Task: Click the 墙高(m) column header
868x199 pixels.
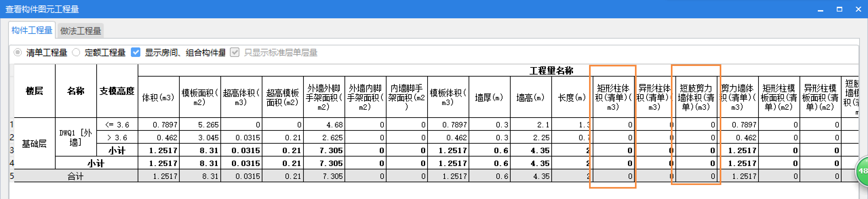Action: click(531, 97)
